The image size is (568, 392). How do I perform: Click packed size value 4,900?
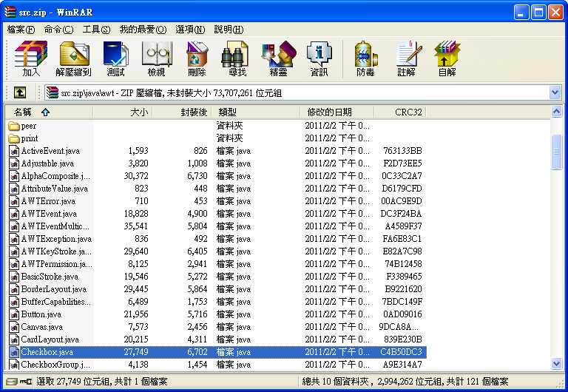197,214
